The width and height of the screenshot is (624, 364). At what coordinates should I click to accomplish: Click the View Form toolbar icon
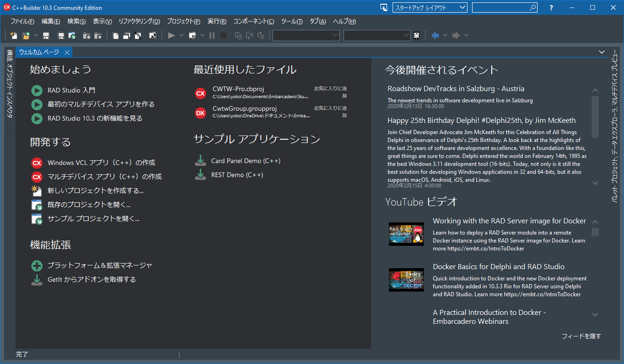click(x=127, y=36)
